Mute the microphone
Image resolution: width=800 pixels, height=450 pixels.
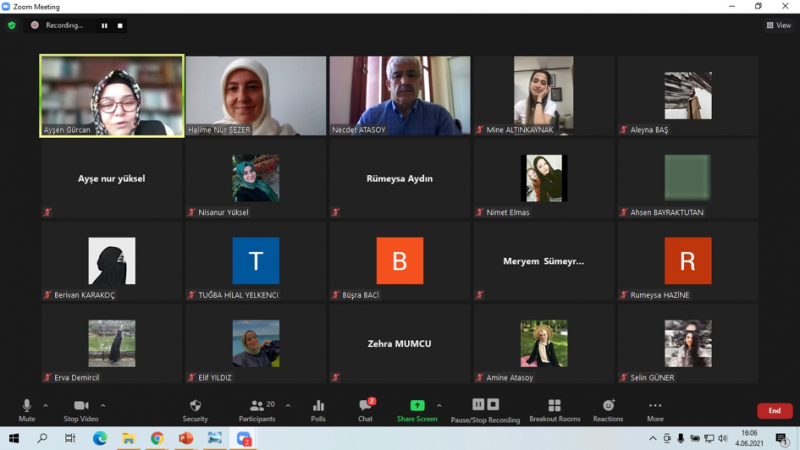(27, 409)
